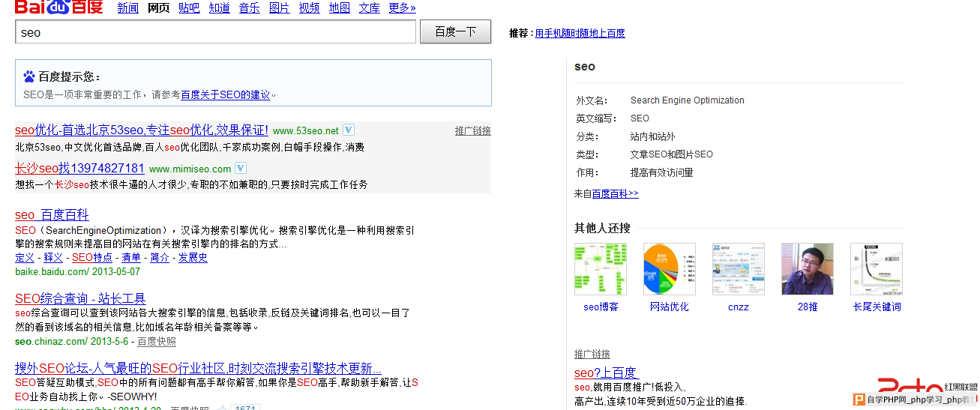Open the 长沙seo找13974827181 ad result
The width and height of the screenshot is (980, 410).
[79, 169]
